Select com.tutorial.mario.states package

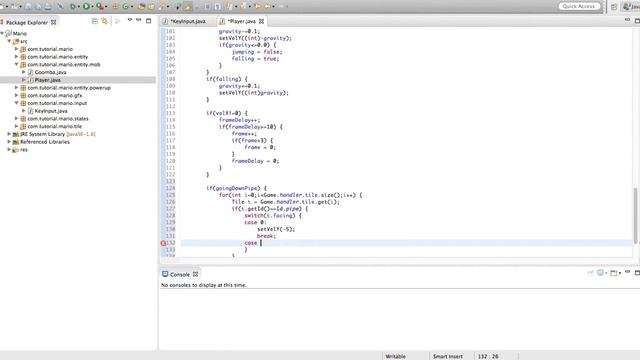coord(58,119)
